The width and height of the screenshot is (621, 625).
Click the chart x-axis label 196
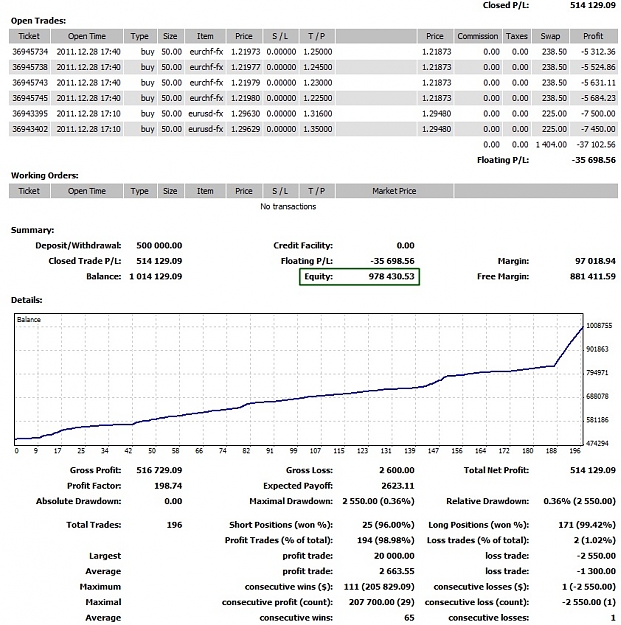(575, 451)
